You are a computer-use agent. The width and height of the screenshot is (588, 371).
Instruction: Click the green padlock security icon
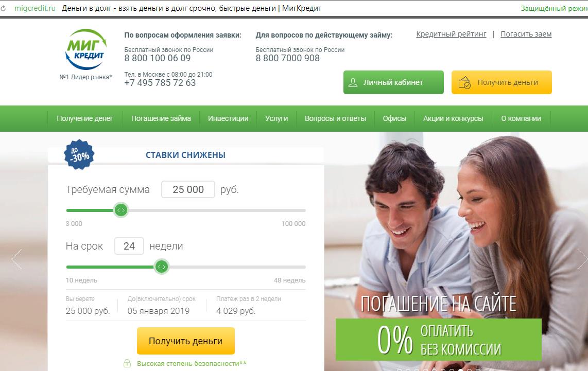(127, 363)
